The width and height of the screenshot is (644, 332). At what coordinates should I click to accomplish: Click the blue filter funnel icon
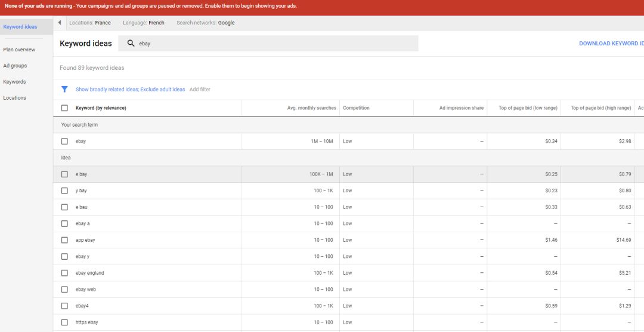tap(64, 90)
